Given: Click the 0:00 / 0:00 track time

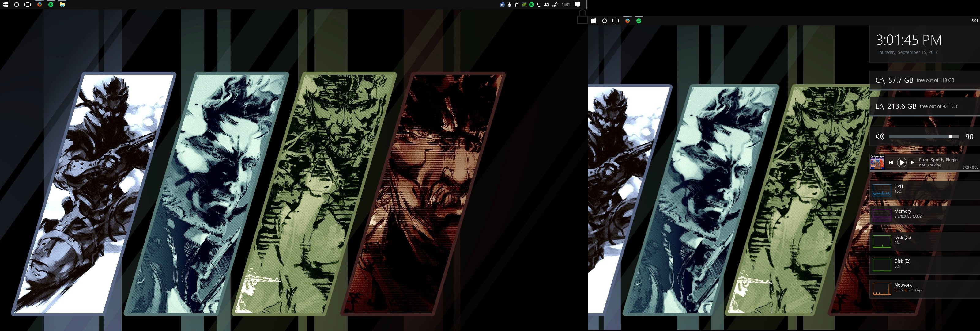Looking at the screenshot, I should click(970, 167).
